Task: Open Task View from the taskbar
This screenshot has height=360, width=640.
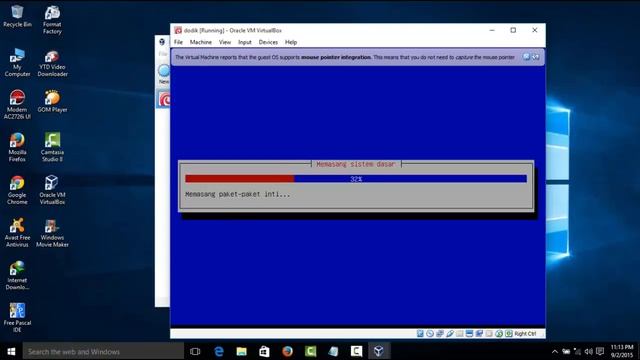Action: [x=195, y=351]
